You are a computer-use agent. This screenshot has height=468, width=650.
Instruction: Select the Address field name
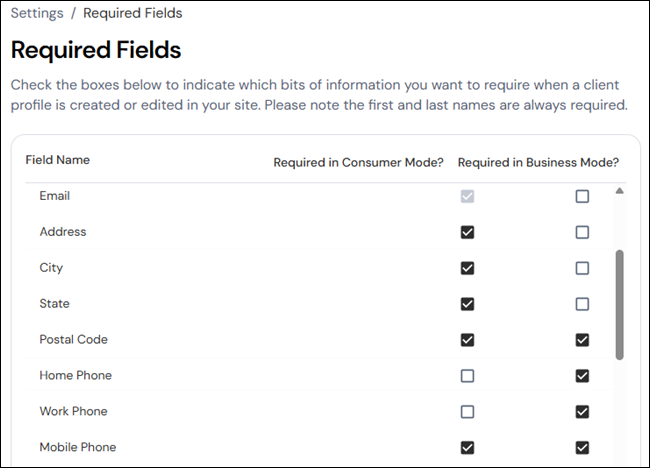pos(63,232)
